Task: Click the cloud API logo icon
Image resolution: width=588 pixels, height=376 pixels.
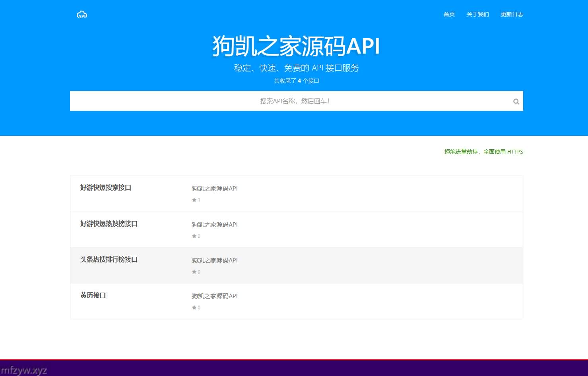Action: [82, 15]
